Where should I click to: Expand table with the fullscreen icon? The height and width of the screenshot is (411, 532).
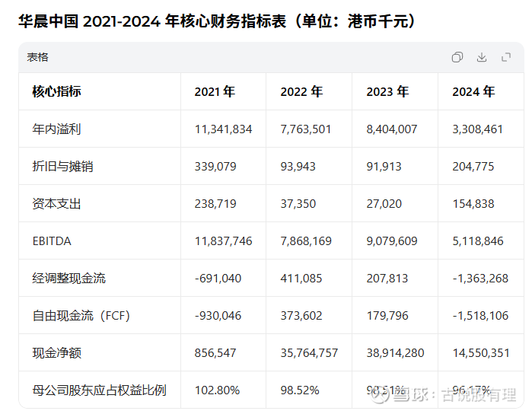pos(506,57)
